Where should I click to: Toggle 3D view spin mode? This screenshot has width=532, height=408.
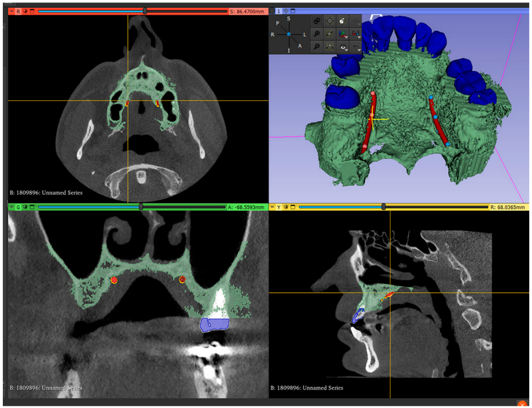pyautogui.click(x=329, y=34)
